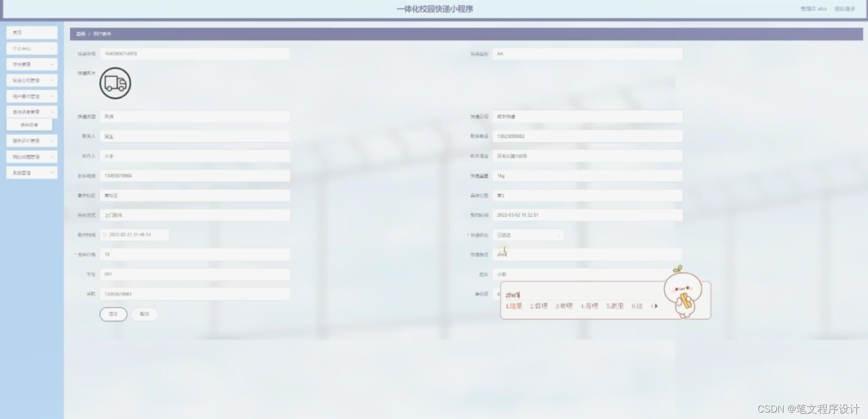Open the 寄件进度 submenu item
This screenshot has height=419, width=868.
coord(29,125)
